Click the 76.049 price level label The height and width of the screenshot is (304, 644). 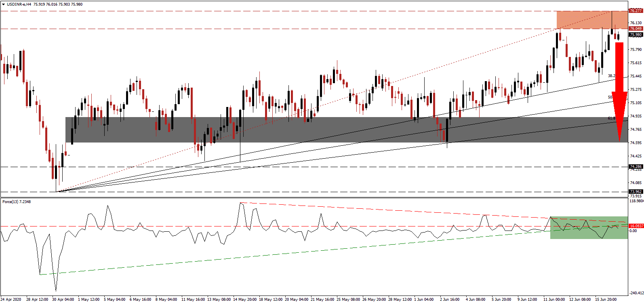point(636,29)
